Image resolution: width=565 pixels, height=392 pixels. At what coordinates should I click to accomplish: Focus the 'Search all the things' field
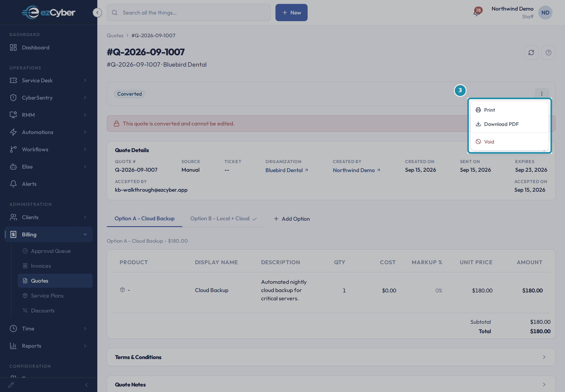pyautogui.click(x=189, y=13)
